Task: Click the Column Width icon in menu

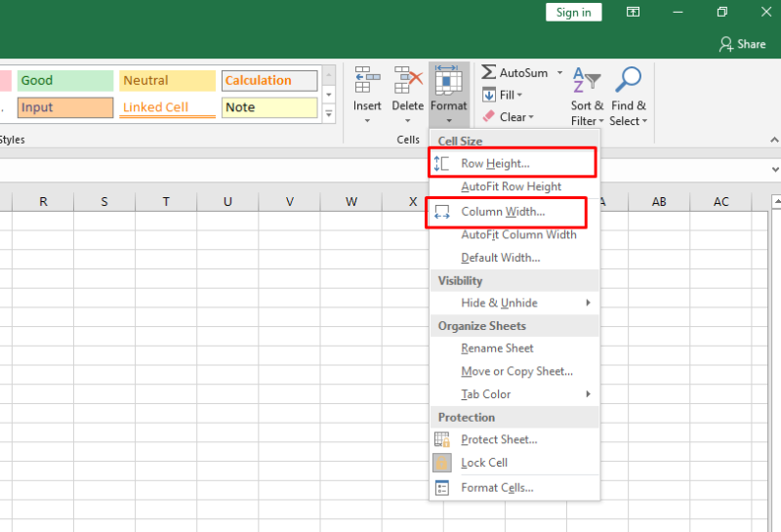Action: (442, 212)
